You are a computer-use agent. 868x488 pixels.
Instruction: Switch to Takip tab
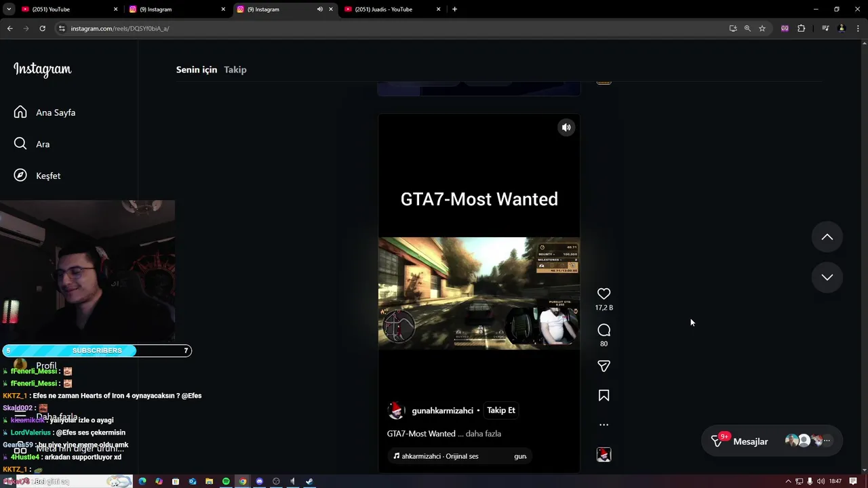[235, 70]
